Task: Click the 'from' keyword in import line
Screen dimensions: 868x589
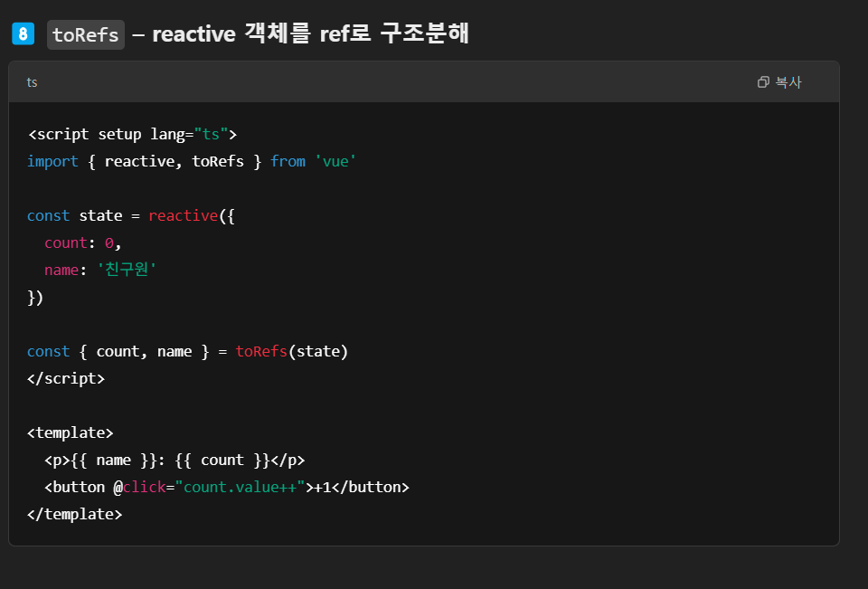Action: point(288,161)
